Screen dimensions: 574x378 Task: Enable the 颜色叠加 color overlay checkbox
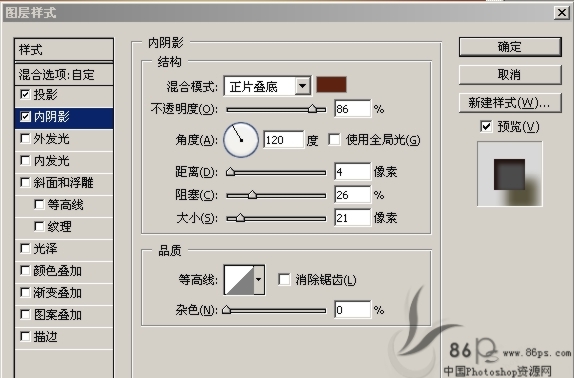(25, 270)
